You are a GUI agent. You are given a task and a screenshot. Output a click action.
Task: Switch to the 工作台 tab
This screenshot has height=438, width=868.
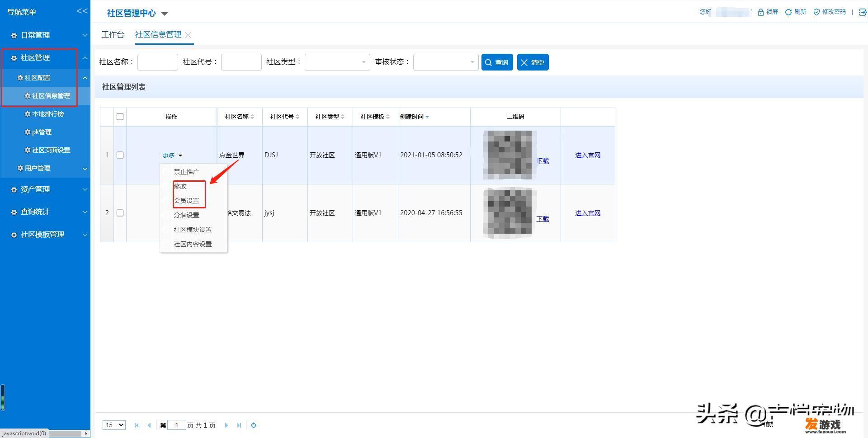coord(113,34)
